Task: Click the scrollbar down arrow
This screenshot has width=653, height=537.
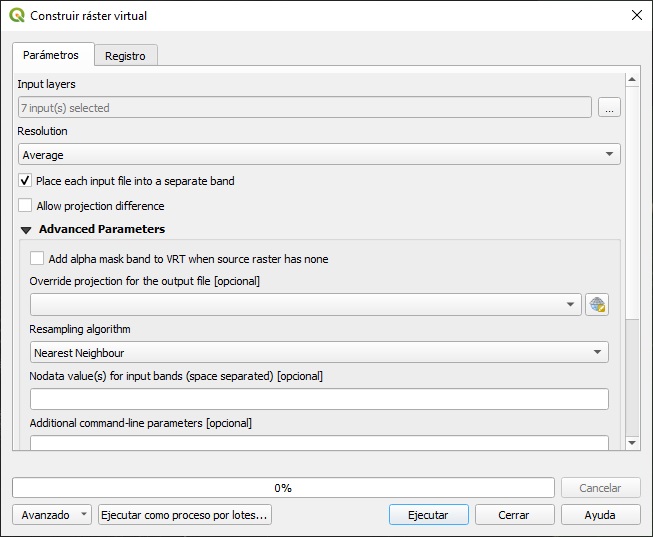Action: point(632,442)
